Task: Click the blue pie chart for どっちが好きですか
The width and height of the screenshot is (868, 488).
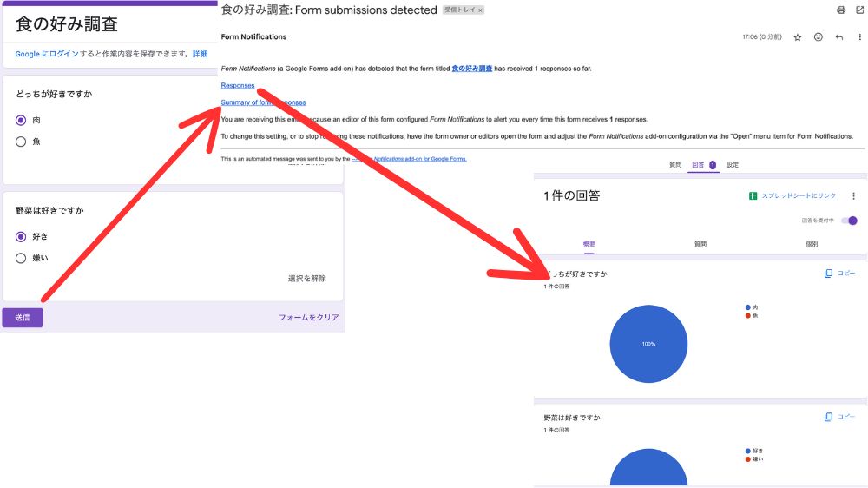Action: [648, 344]
